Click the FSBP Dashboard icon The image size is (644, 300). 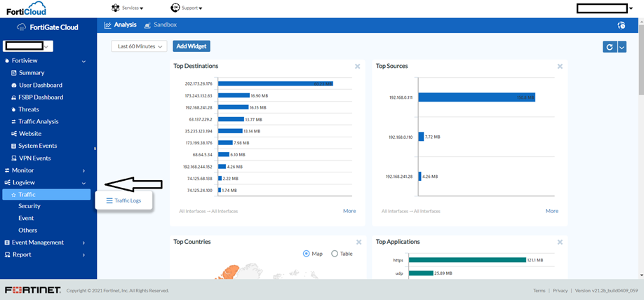coord(13,97)
